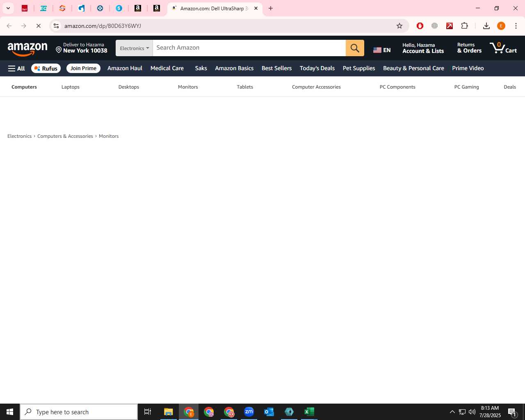This screenshot has height=420, width=525.
Task: Open the Electronics search category dropdown
Action: click(x=134, y=48)
